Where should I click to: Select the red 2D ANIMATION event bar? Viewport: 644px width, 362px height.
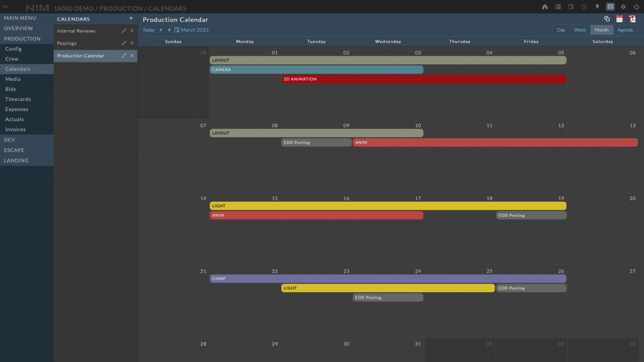pos(424,79)
